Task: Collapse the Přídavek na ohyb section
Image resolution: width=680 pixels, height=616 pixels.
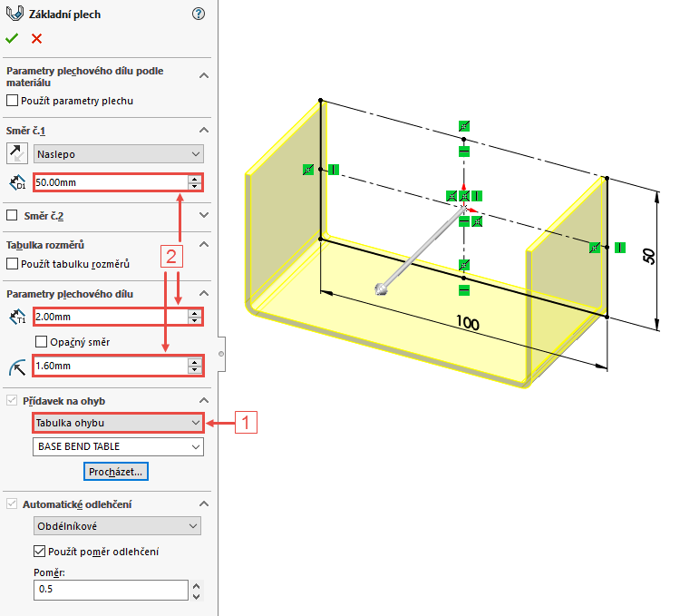Action: point(204,400)
